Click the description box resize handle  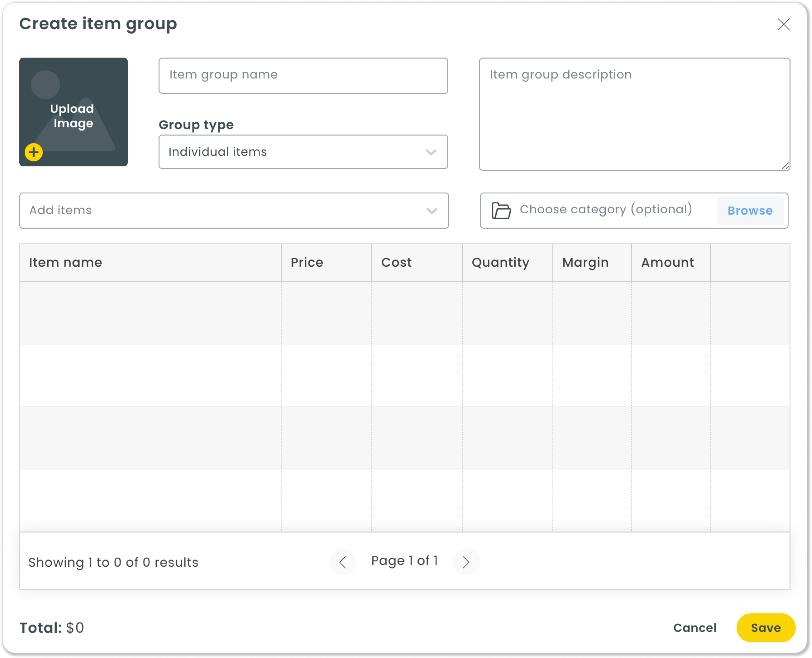point(786,166)
